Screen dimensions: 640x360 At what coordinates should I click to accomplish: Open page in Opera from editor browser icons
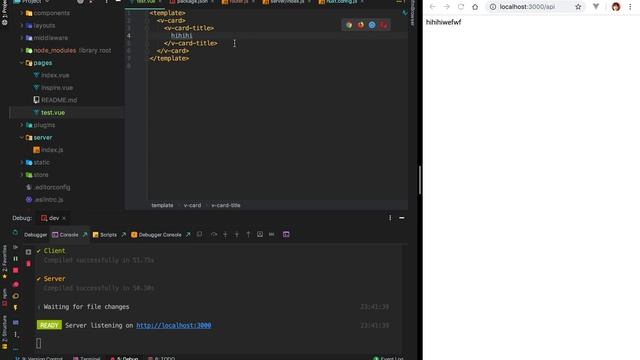point(383,25)
